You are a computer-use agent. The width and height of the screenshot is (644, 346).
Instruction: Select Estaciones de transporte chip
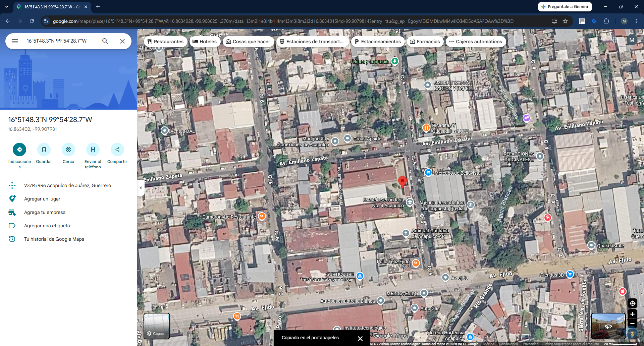(312, 42)
